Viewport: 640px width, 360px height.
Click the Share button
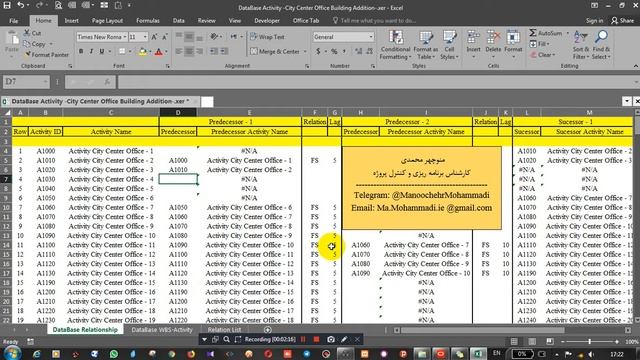(x=622, y=20)
